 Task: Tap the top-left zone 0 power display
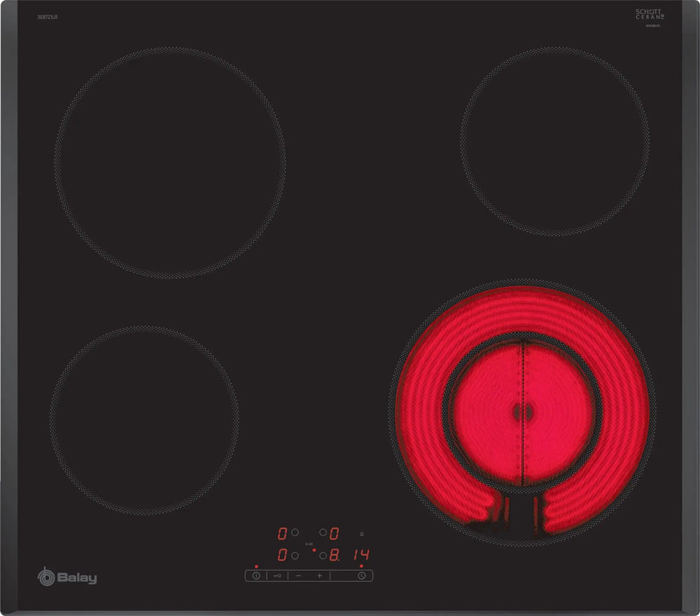282,533
